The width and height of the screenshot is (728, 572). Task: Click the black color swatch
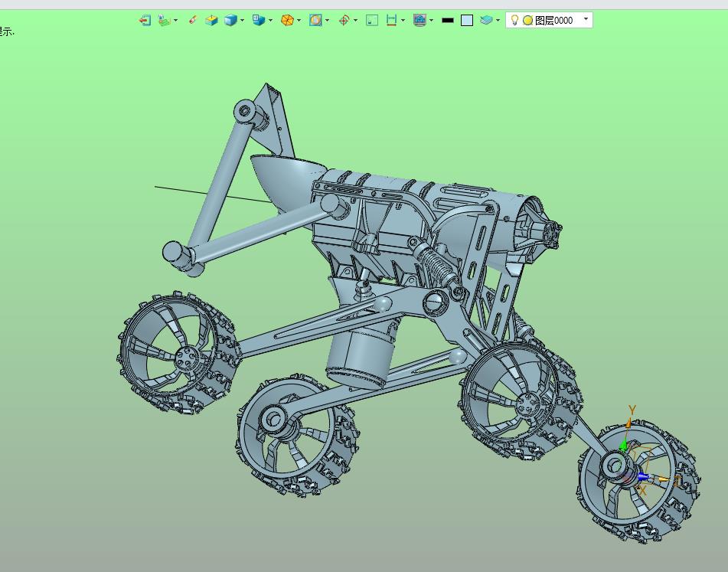click(x=448, y=21)
